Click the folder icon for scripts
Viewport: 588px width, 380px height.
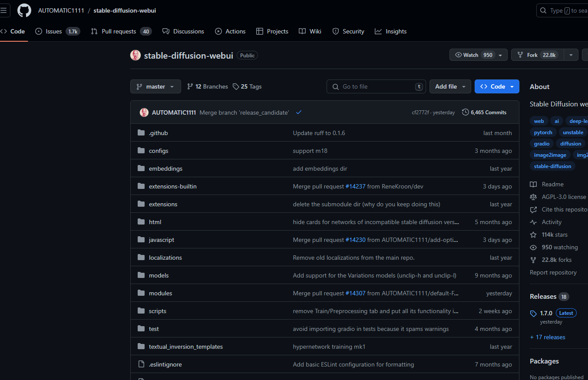[x=141, y=311]
